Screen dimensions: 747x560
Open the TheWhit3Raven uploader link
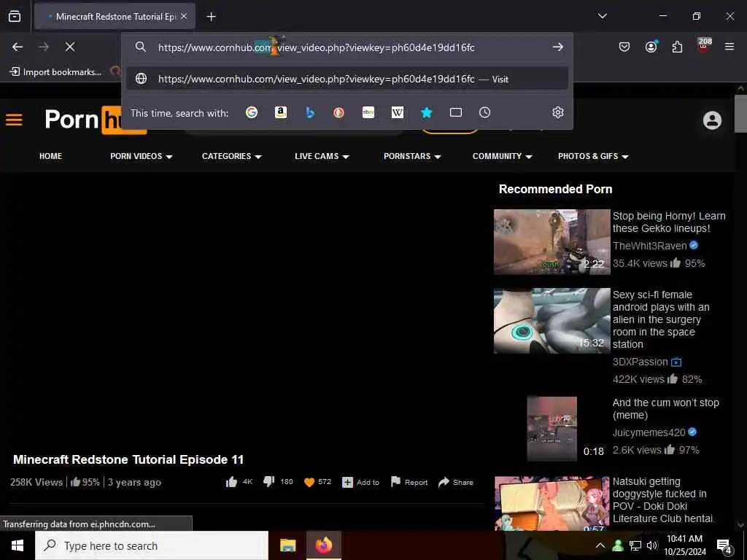pyautogui.click(x=650, y=246)
